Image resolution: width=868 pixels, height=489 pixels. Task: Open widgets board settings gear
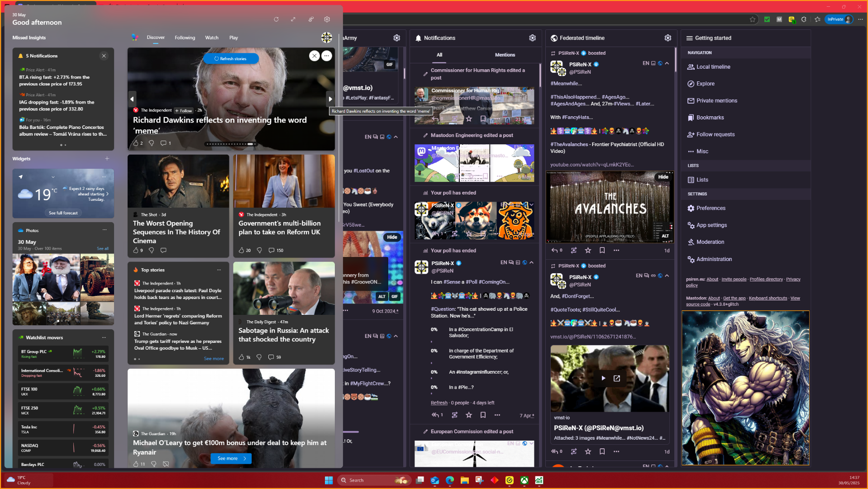(x=327, y=19)
